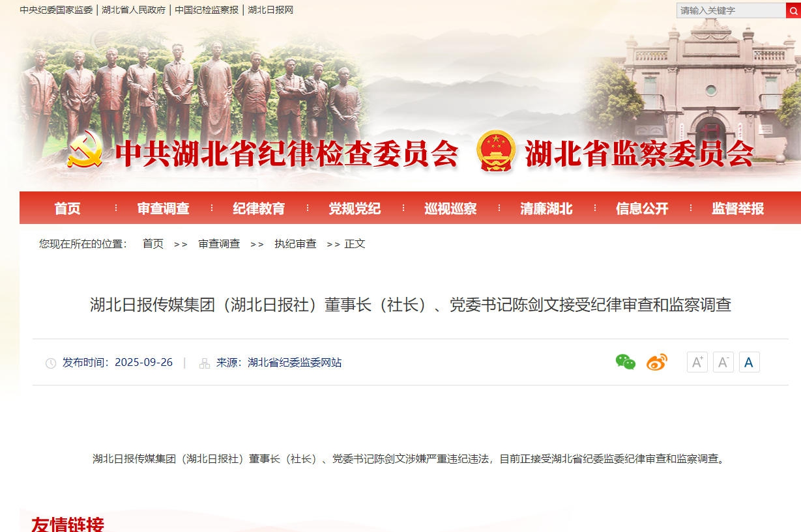Focus the keyword search input field
This screenshot has width=801, height=532.
[x=731, y=10]
